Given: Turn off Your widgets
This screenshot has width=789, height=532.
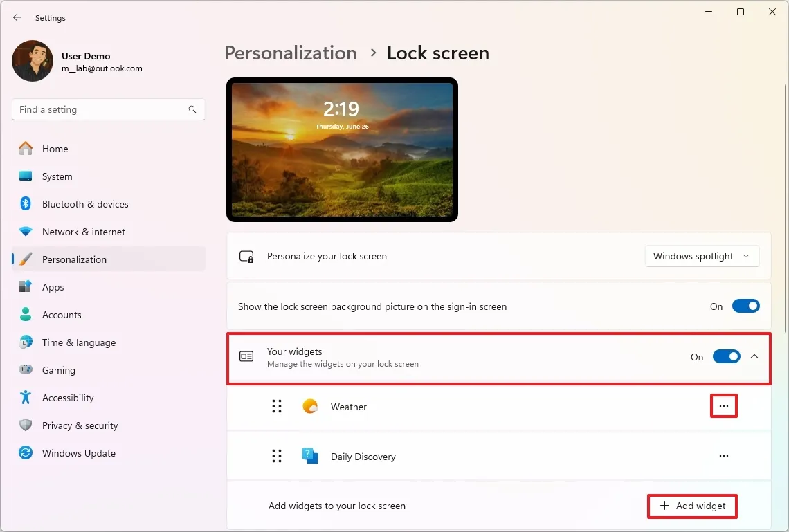Looking at the screenshot, I should pyautogui.click(x=726, y=356).
